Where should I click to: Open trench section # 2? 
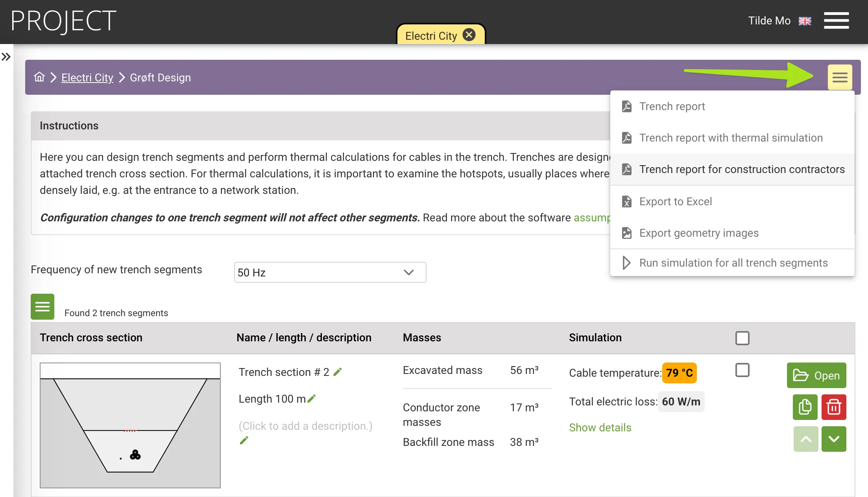[816, 376]
